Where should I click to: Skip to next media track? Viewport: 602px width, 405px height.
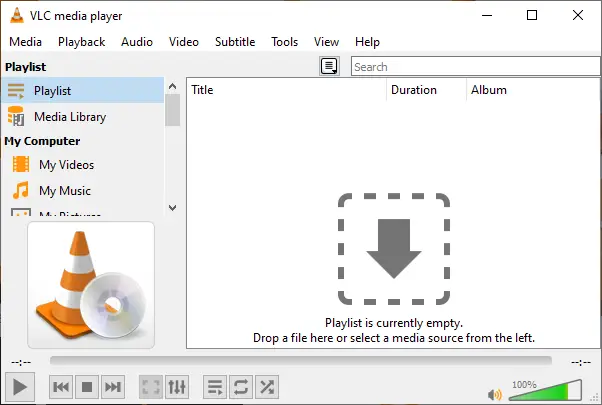click(113, 387)
